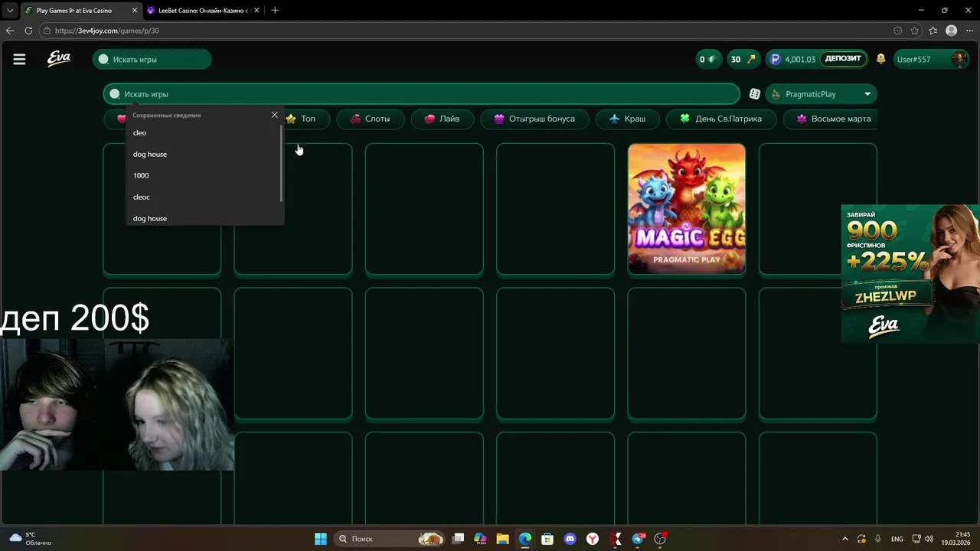Select the Лайв category
This screenshot has width=980, height=551.
[x=442, y=119]
